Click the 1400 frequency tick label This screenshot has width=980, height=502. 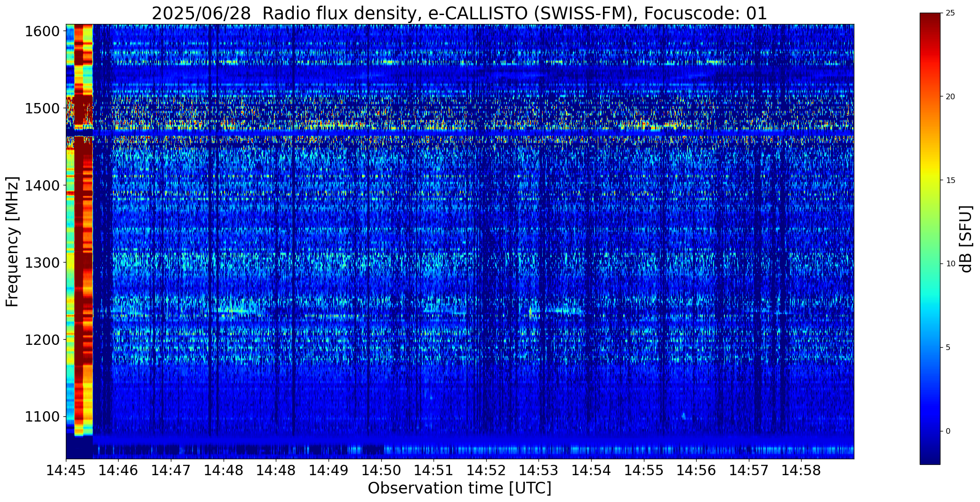42,186
